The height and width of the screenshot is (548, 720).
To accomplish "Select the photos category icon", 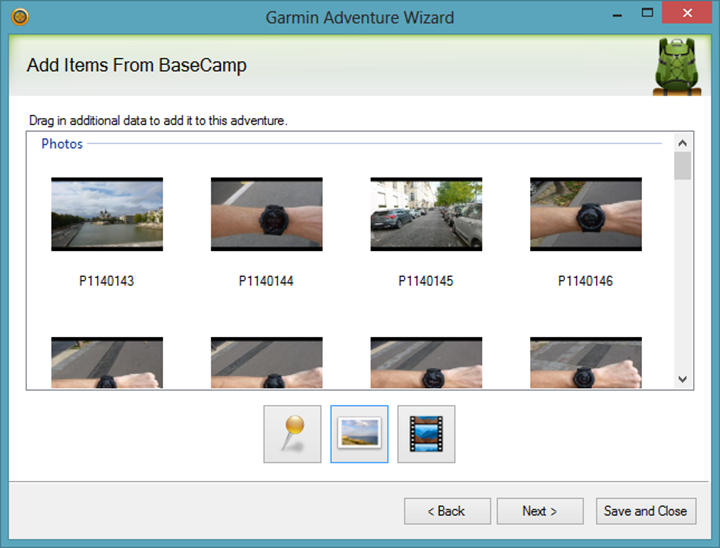I will point(359,434).
